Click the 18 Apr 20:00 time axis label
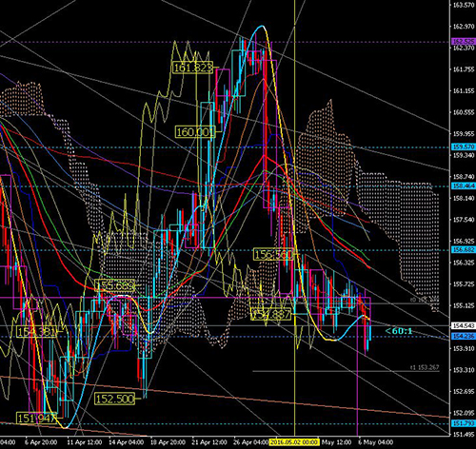The width and height of the screenshot is (476, 449). 168,442
